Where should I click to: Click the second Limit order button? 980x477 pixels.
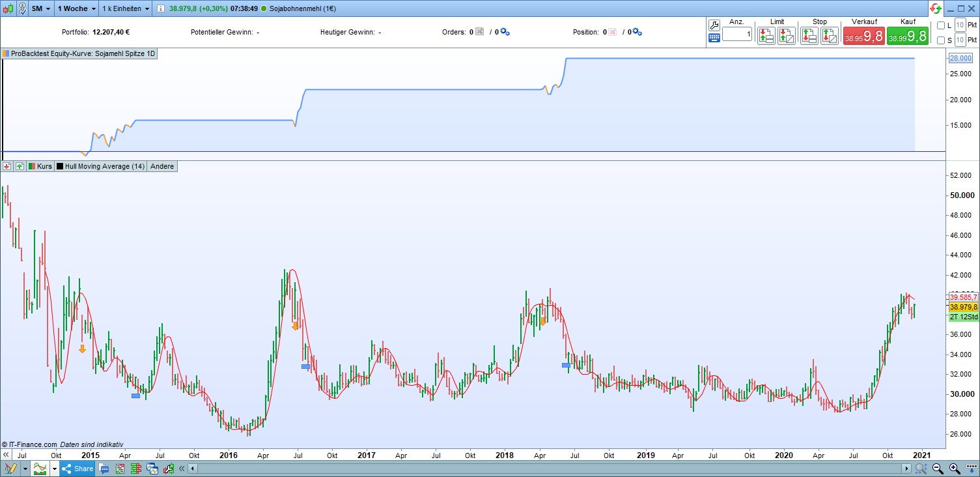pos(786,36)
